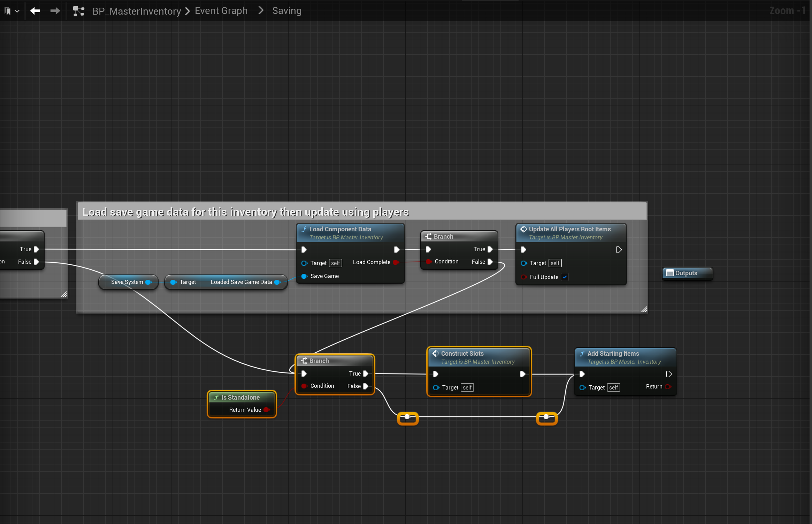812x524 pixels.
Task: Click the Add Starting Items node header
Action: [613, 354]
